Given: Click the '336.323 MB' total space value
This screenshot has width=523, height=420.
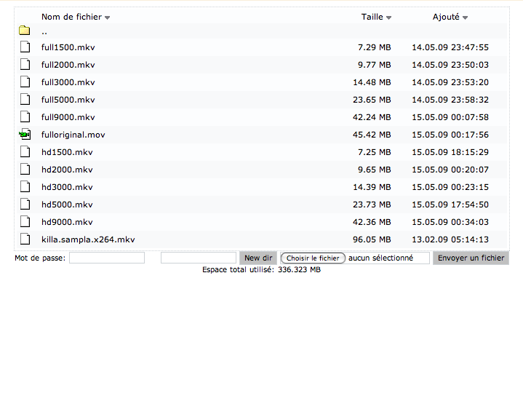Looking at the screenshot, I should pos(299,270).
